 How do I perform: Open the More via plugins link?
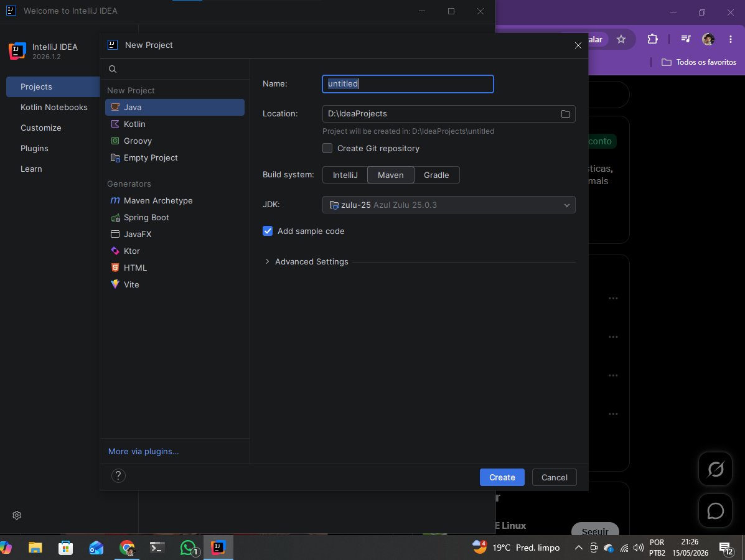tap(144, 451)
